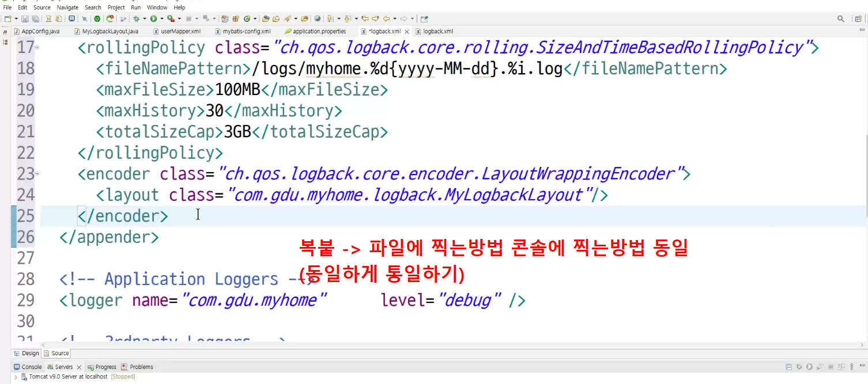
Task: Click the Previous Annotation arrow icon
Action: click(x=347, y=18)
